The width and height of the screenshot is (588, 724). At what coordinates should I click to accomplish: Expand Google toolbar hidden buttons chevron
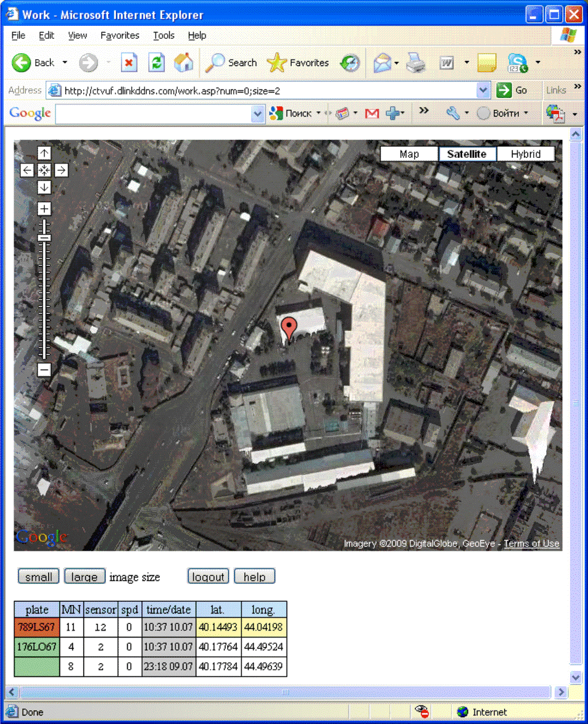tap(423, 110)
